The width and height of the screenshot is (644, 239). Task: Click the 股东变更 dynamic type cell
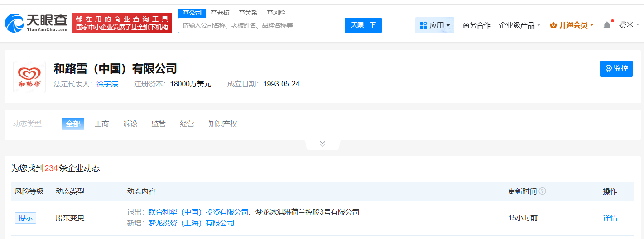click(x=70, y=218)
